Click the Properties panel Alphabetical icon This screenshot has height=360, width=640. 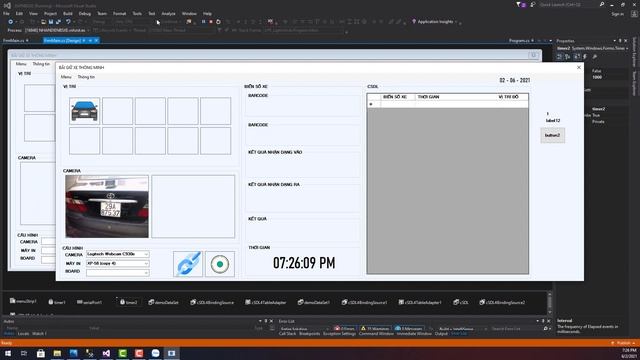568,57
